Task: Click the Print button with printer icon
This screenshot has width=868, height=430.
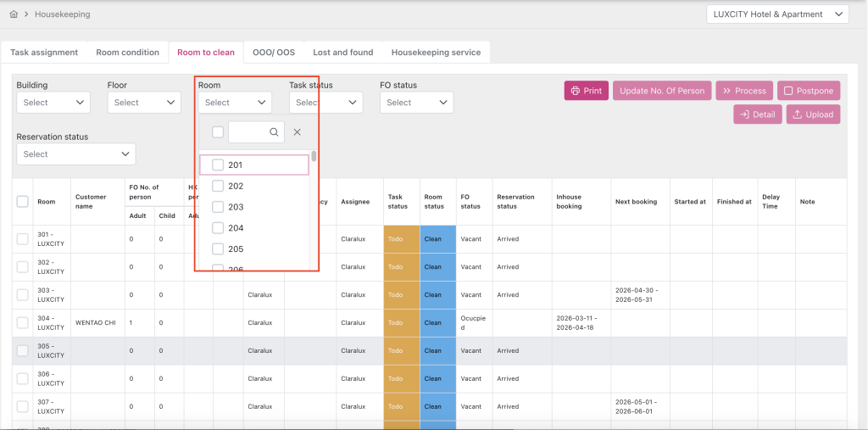Action: [x=586, y=91]
